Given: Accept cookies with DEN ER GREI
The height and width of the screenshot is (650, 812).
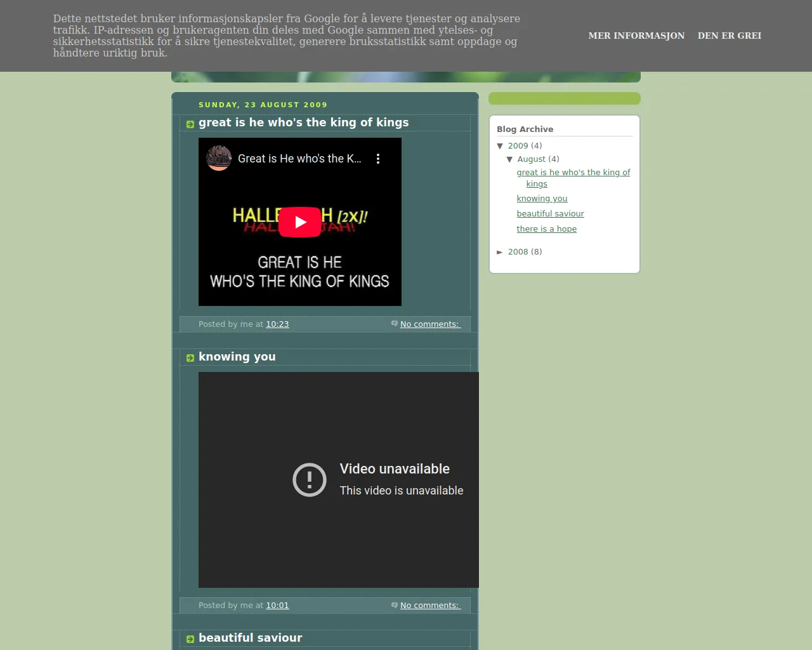Looking at the screenshot, I should [x=730, y=36].
